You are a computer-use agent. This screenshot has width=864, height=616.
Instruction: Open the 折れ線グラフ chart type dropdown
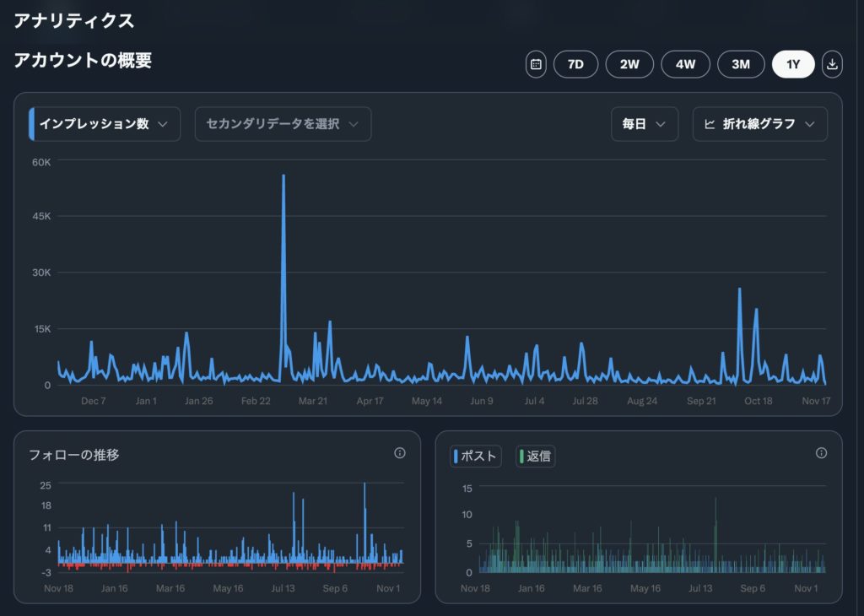tap(759, 124)
